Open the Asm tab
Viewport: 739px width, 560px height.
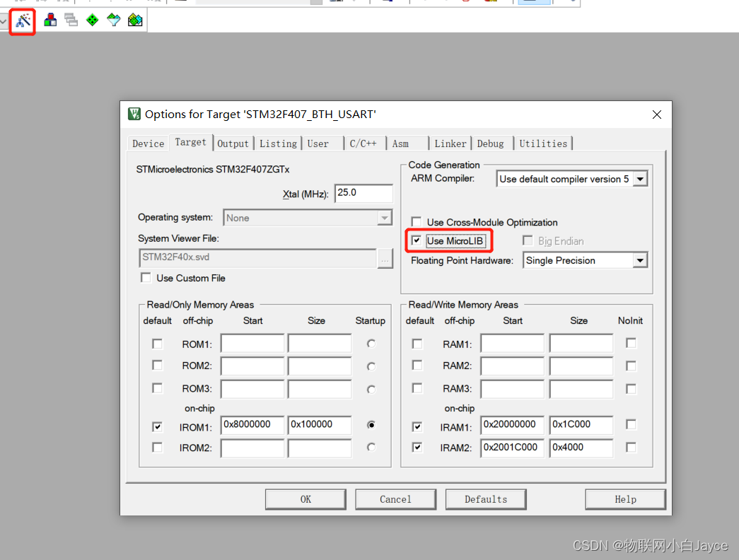[400, 144]
